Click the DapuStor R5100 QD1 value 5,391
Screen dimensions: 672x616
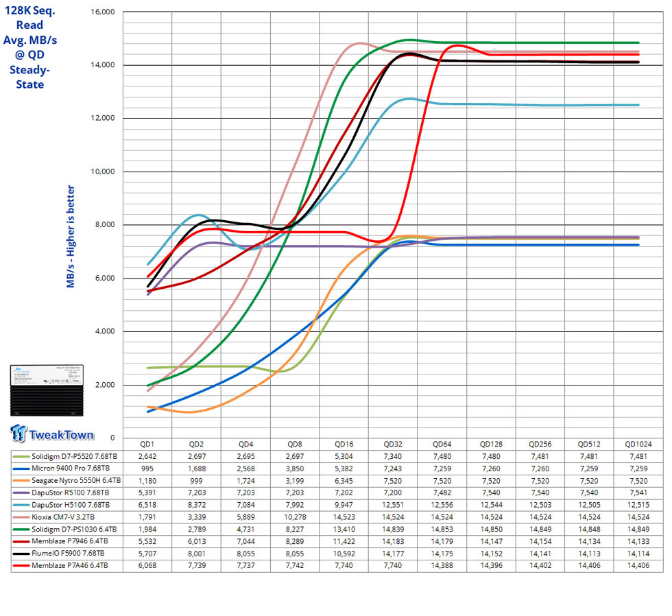click(147, 493)
